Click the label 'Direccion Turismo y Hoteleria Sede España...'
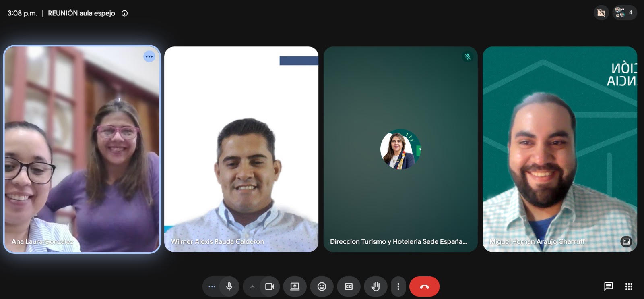The image size is (644, 299). click(398, 241)
